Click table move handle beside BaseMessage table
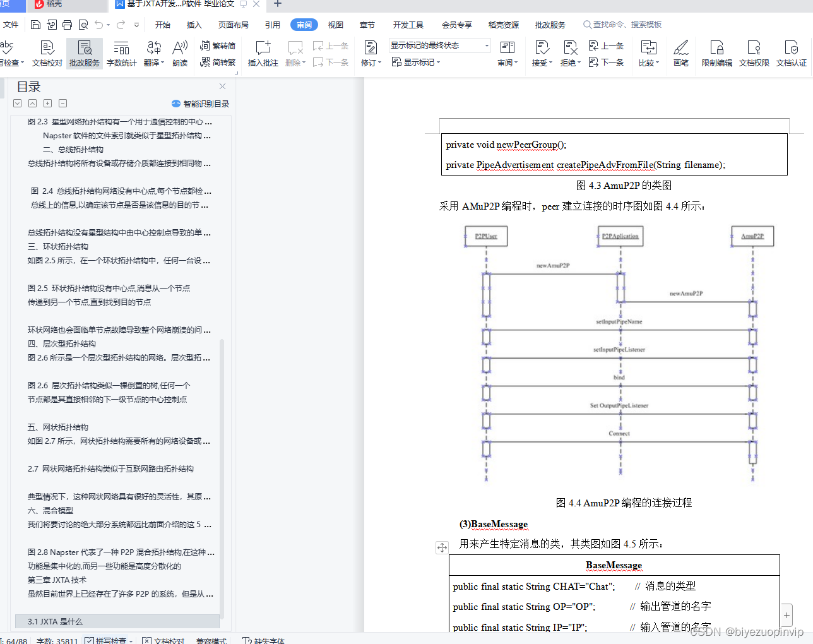813x644 pixels. (x=442, y=547)
